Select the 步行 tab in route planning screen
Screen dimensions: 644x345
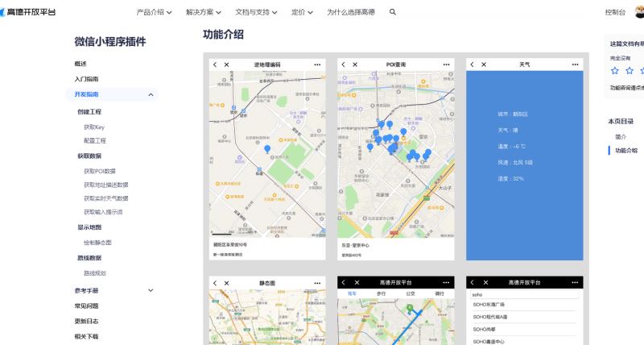tap(381, 293)
